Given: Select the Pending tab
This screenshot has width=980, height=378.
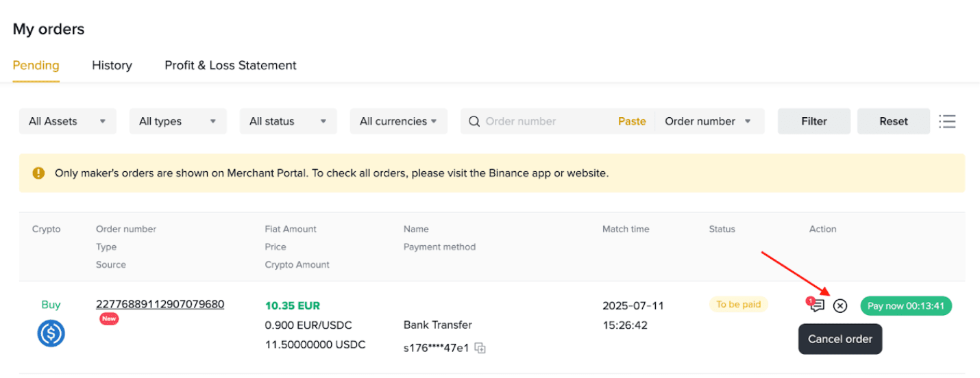Looking at the screenshot, I should [x=36, y=66].
